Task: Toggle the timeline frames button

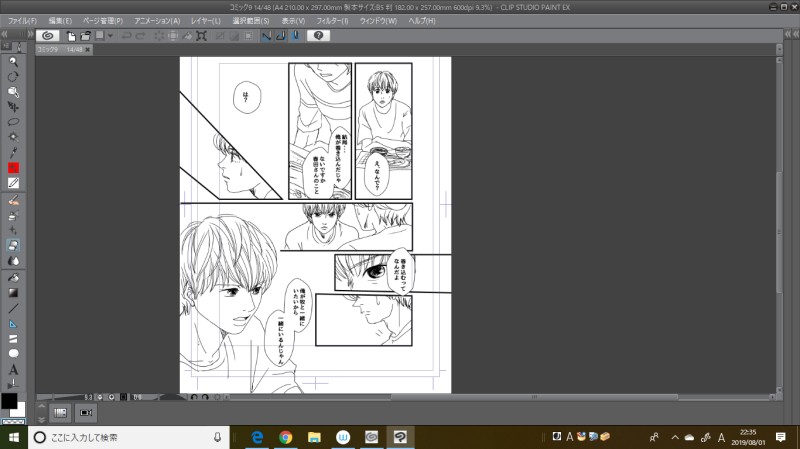Action: coord(60,413)
